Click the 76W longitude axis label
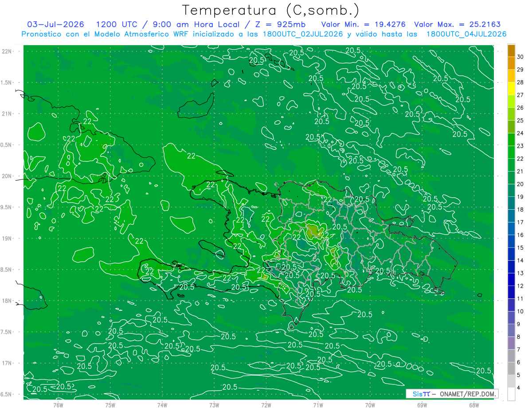 click(x=58, y=405)
